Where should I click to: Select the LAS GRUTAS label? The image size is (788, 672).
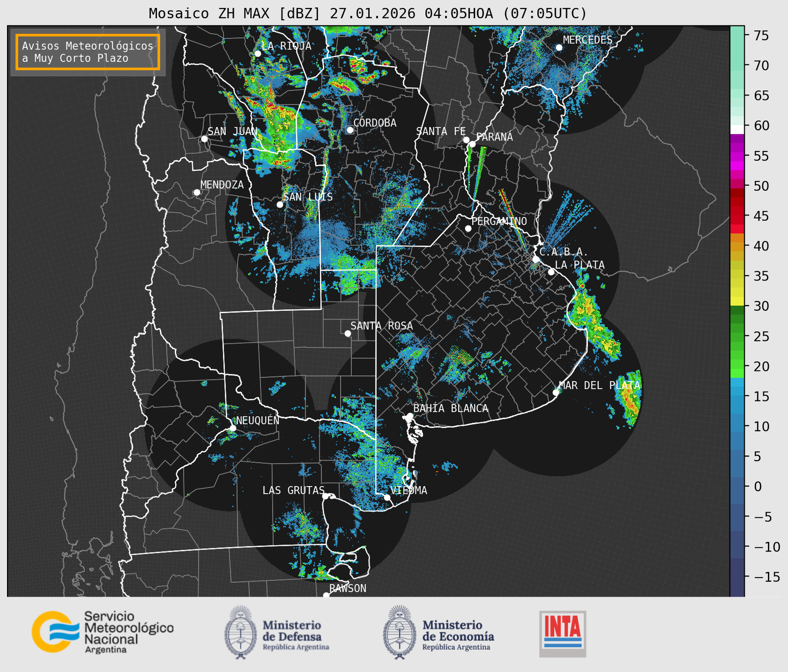(x=293, y=490)
